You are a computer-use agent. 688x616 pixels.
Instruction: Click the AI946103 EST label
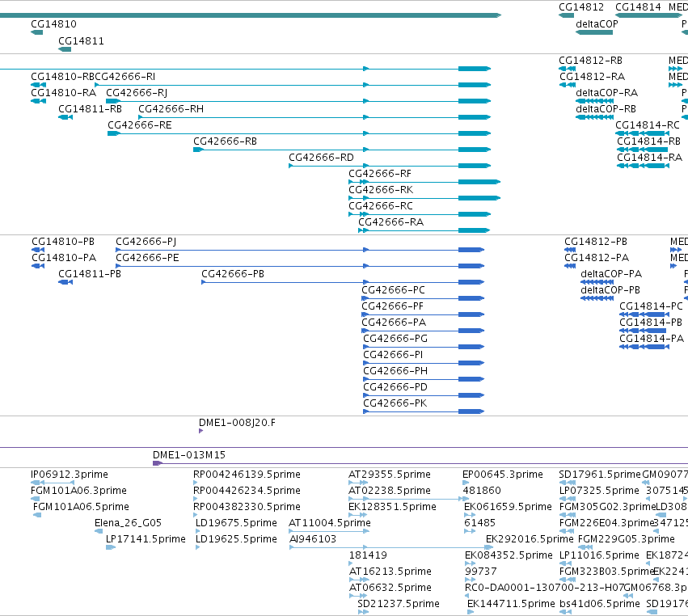pos(313,540)
